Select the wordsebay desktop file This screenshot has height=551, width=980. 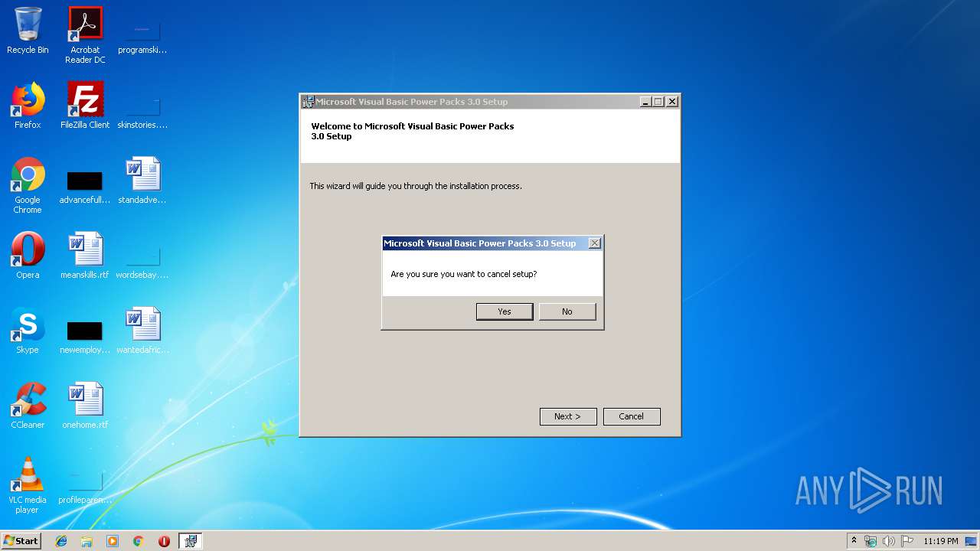coord(142,262)
